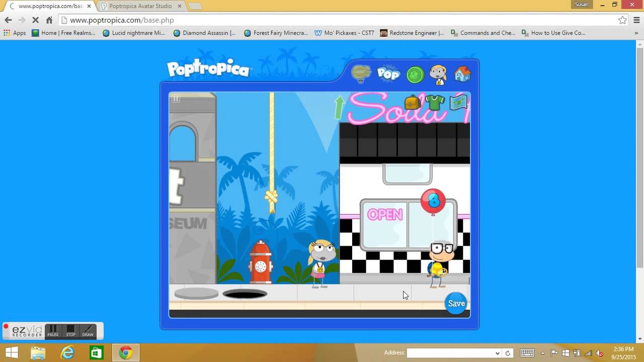Open the yellow backpack inventory

click(412, 103)
